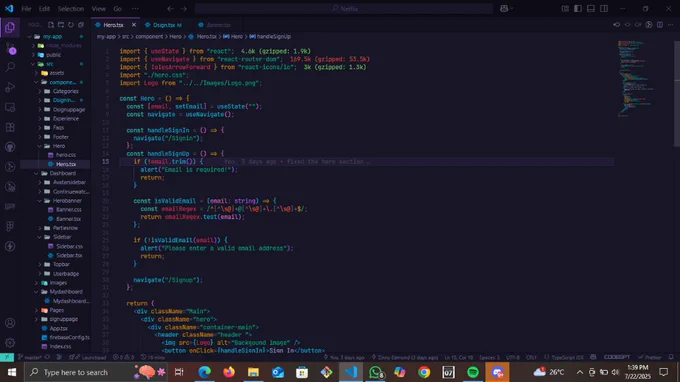Image resolution: width=680 pixels, height=382 pixels.
Task: Click the Windows Start button
Action: pos(12,372)
